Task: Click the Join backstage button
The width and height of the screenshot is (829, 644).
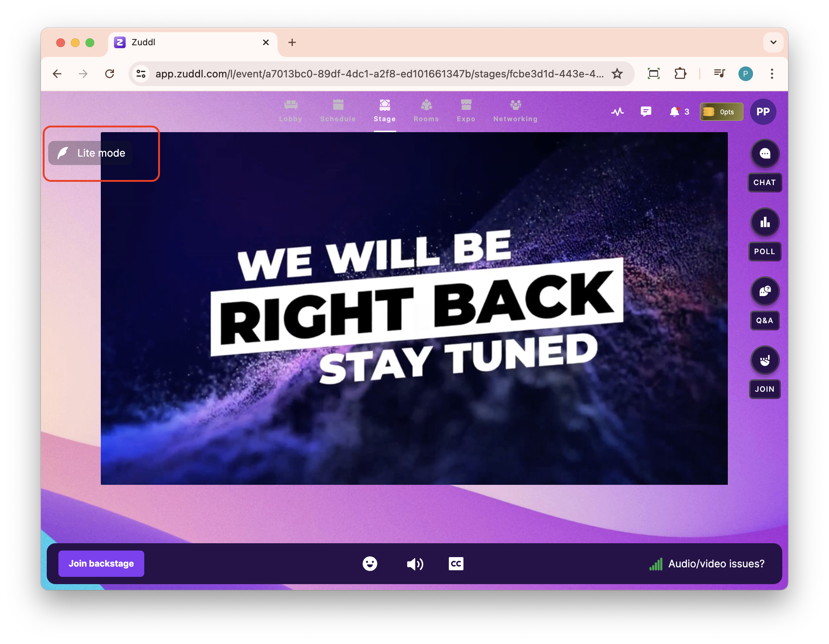Action: point(101,564)
